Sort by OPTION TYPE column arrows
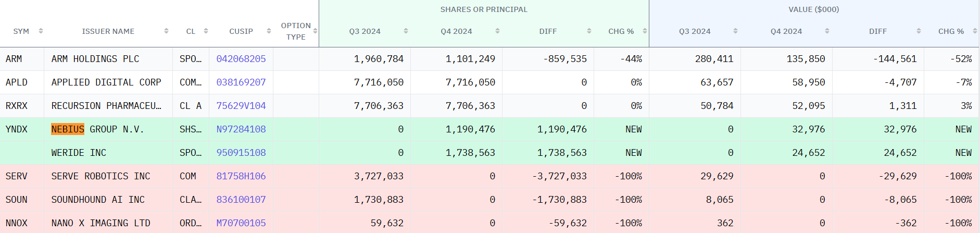 [315, 31]
